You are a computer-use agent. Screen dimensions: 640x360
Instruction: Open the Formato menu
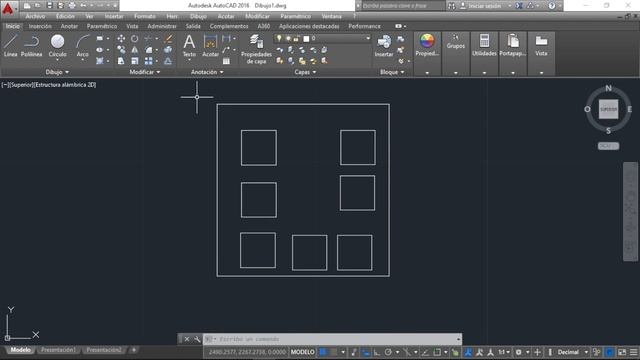pos(144,16)
